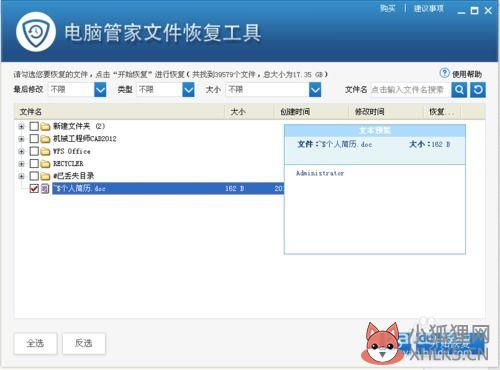Expand the 新建文件夹 (2) tree node
The height and width of the screenshot is (370, 500).
pos(21,126)
